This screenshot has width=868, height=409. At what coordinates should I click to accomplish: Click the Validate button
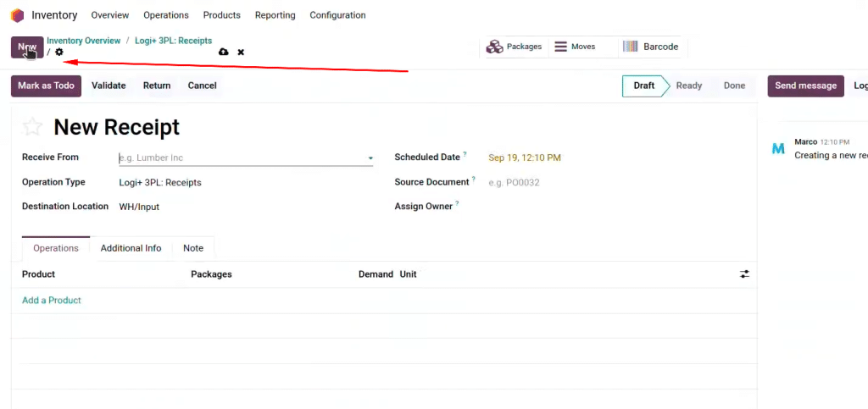click(108, 86)
